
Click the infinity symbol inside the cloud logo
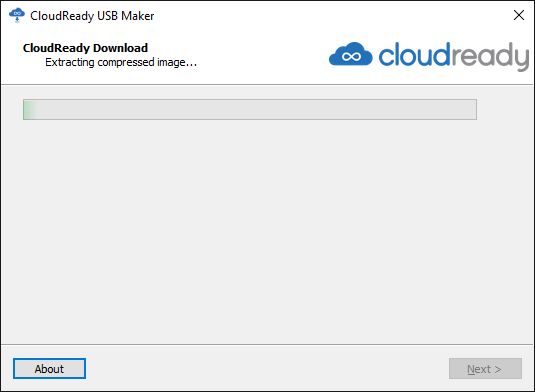(x=351, y=56)
